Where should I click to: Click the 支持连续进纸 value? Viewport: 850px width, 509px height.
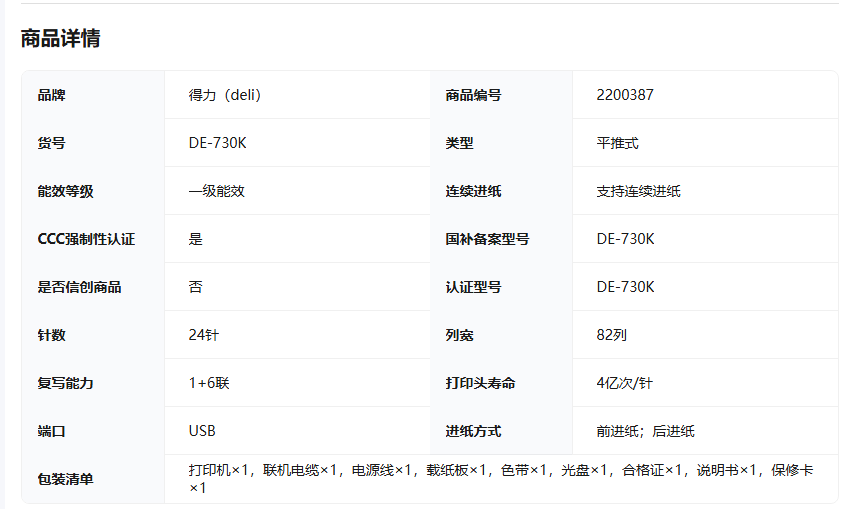click(639, 191)
